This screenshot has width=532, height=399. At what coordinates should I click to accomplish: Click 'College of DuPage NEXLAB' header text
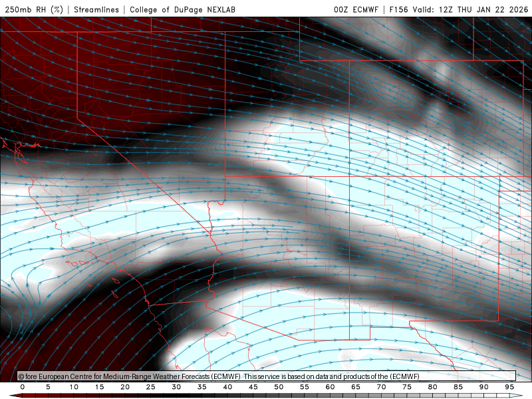click(x=182, y=9)
